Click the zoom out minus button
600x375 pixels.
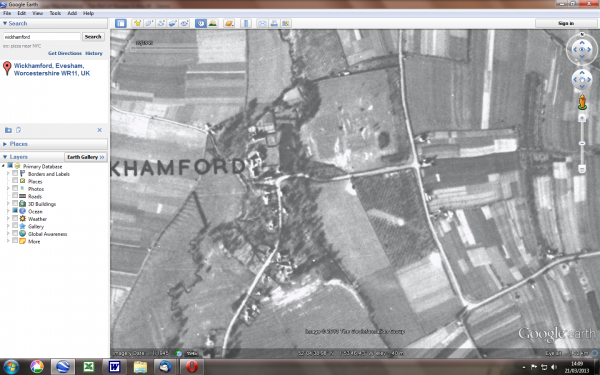click(582, 169)
